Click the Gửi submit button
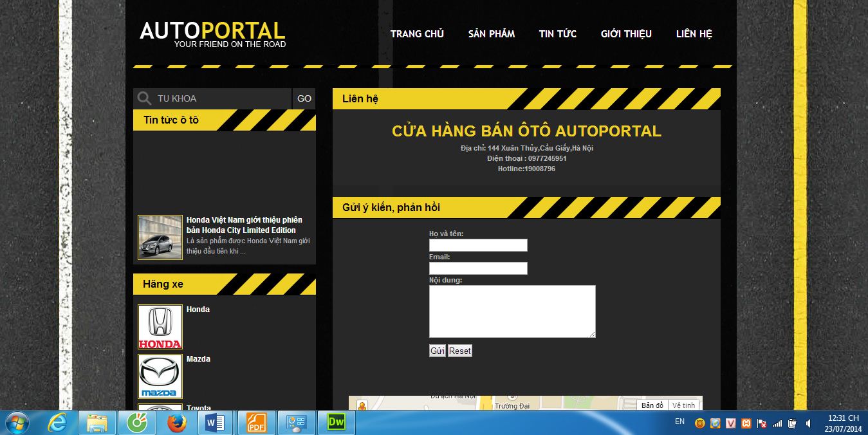This screenshot has height=435, width=868. point(438,351)
